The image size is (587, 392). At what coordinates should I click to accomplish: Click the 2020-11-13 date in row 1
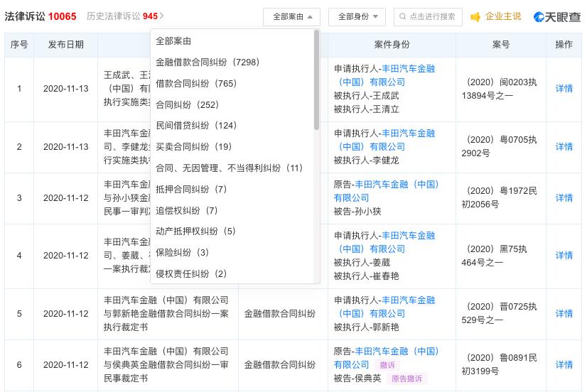(66, 89)
